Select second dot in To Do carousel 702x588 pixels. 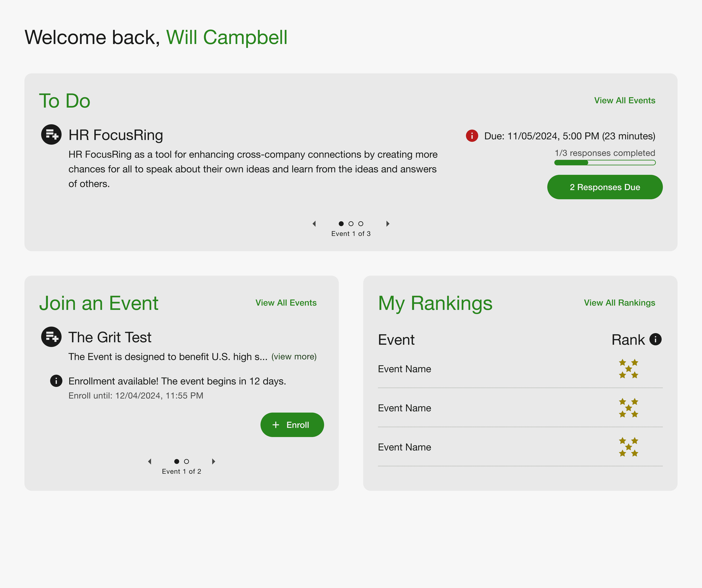point(351,224)
